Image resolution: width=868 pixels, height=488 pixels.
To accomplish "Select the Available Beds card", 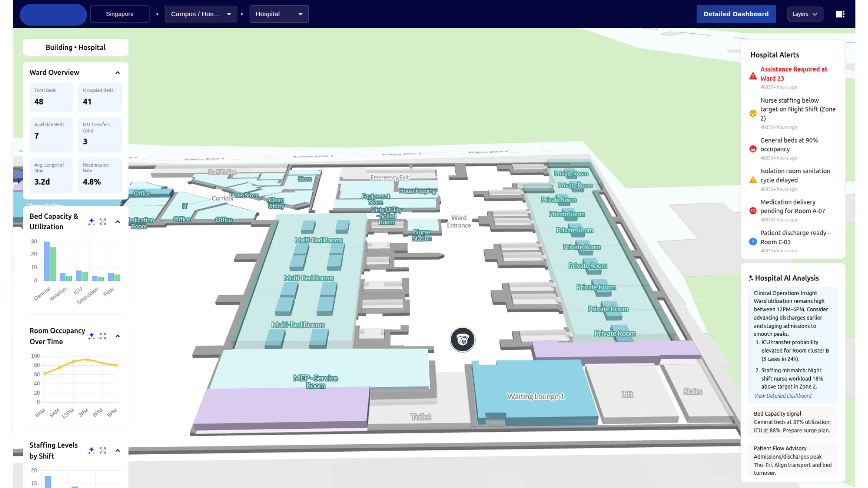I will click(x=51, y=134).
